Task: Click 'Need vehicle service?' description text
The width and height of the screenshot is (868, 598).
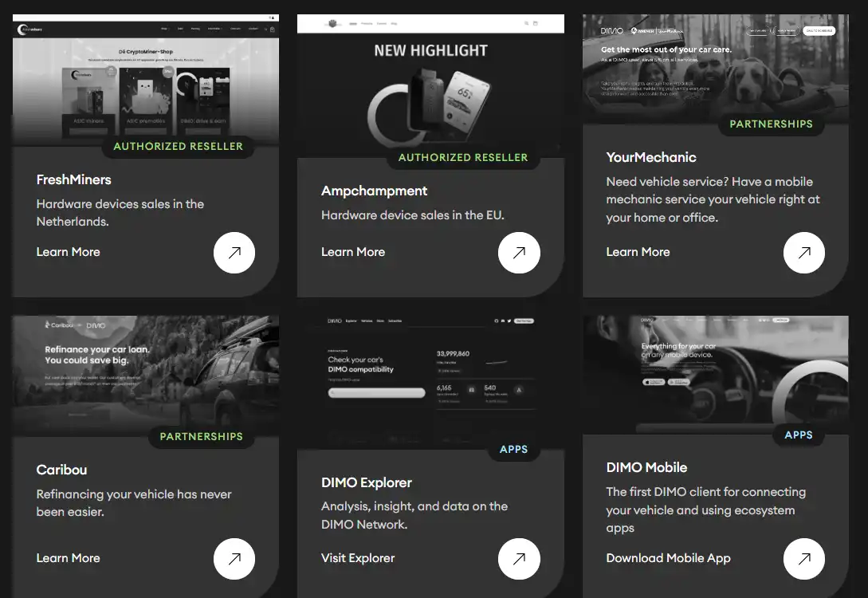Action: tap(713, 199)
